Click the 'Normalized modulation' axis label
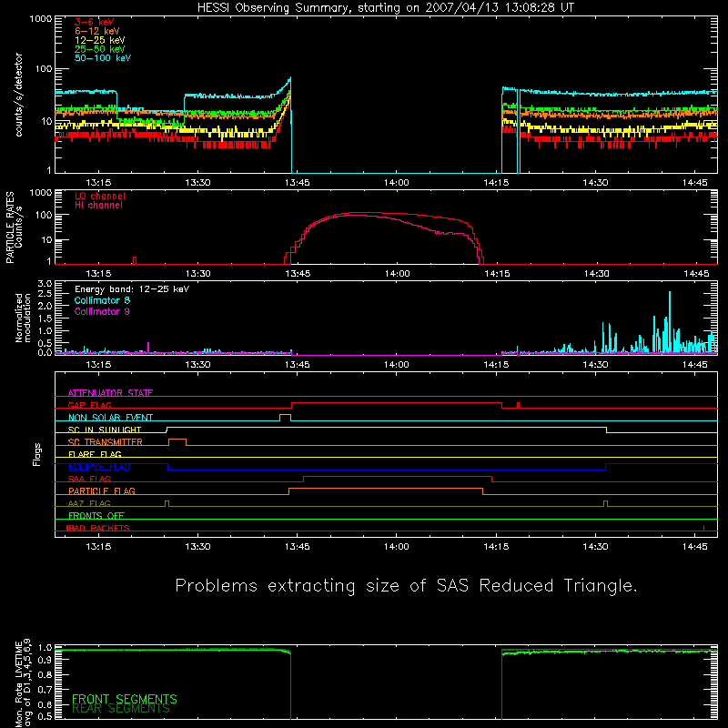The width and height of the screenshot is (728, 728). [23, 318]
